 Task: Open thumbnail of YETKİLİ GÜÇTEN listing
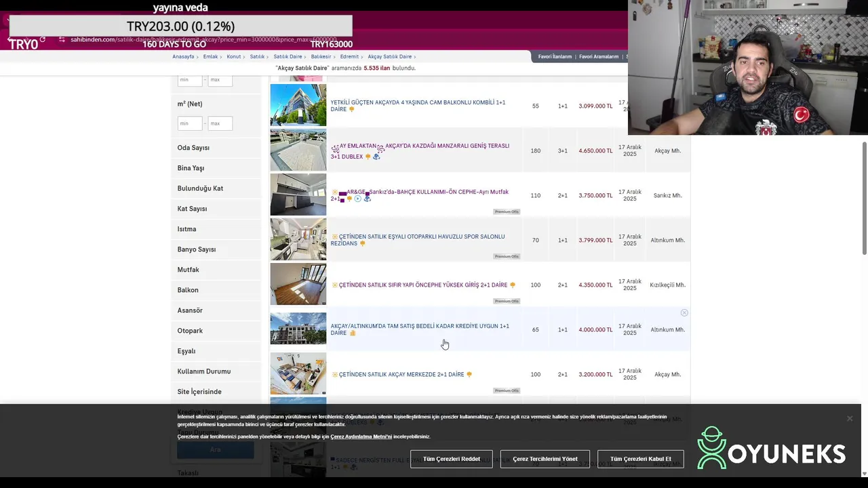pos(298,105)
